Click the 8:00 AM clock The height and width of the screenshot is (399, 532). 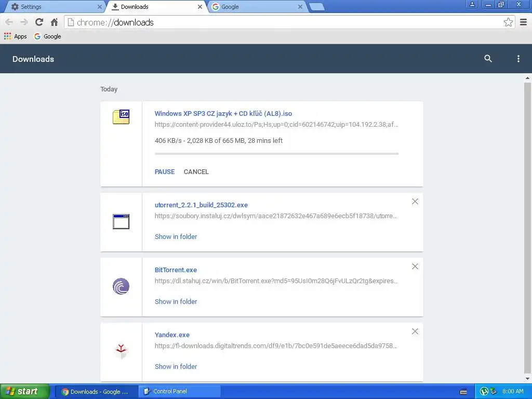click(x=513, y=392)
